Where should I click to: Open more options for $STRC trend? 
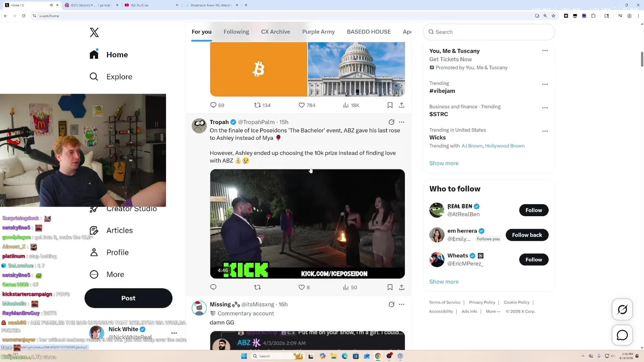(545, 108)
